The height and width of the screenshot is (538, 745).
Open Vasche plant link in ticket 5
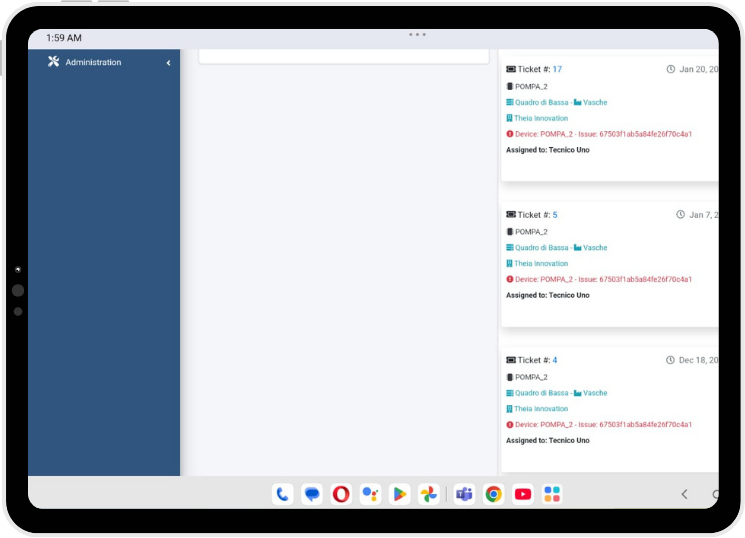595,248
